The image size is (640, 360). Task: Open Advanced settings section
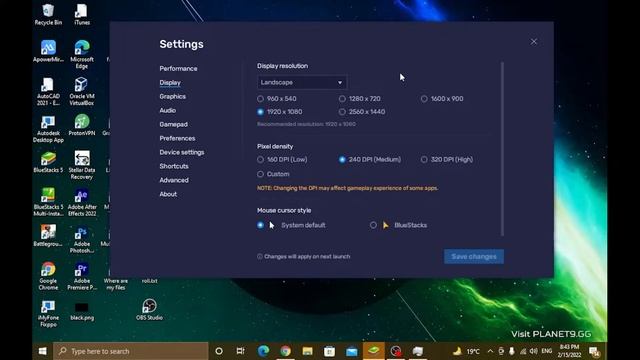point(174,180)
